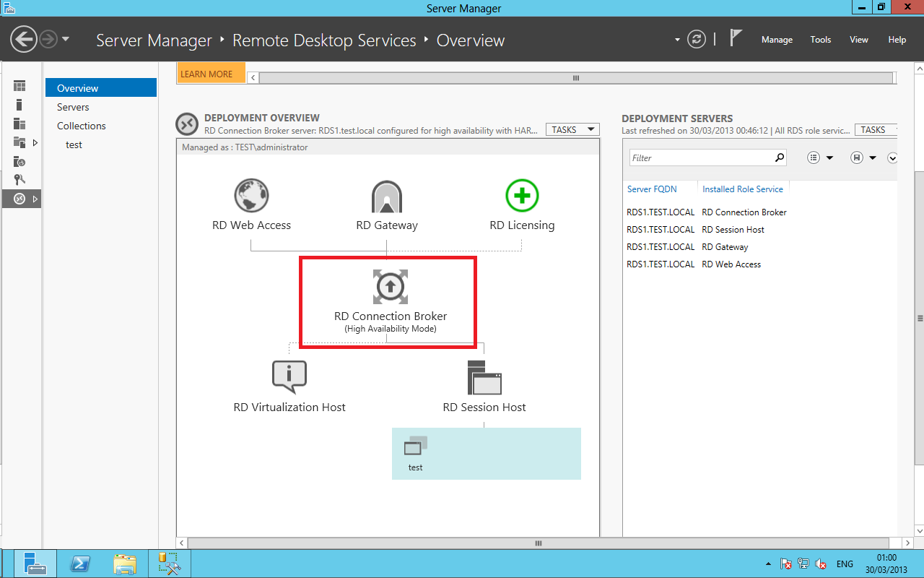Sort by Server FQDN column header

point(652,189)
